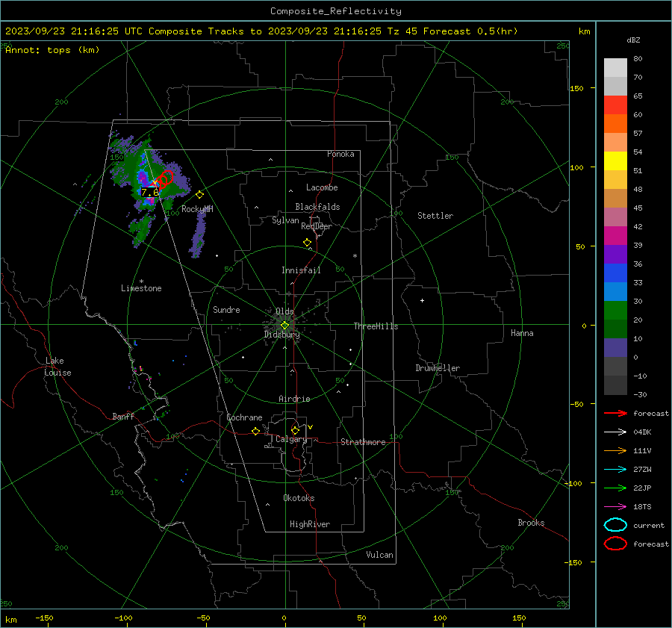Click the cyan 27ZW arrow in legend

click(615, 470)
